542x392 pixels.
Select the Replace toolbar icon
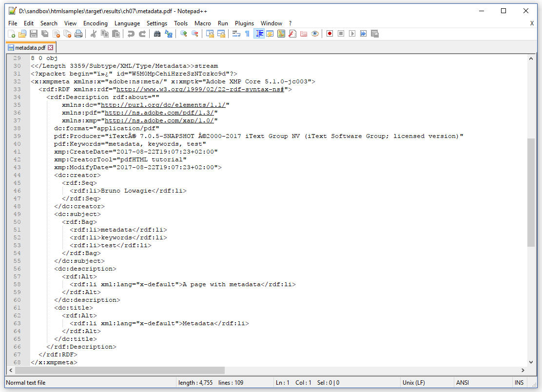click(x=168, y=33)
